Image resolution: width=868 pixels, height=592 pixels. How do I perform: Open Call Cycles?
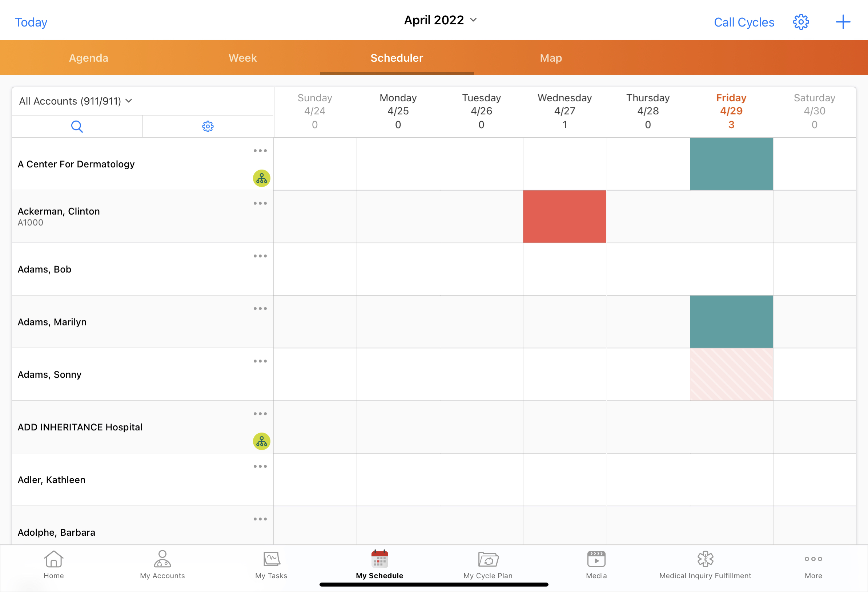click(744, 23)
